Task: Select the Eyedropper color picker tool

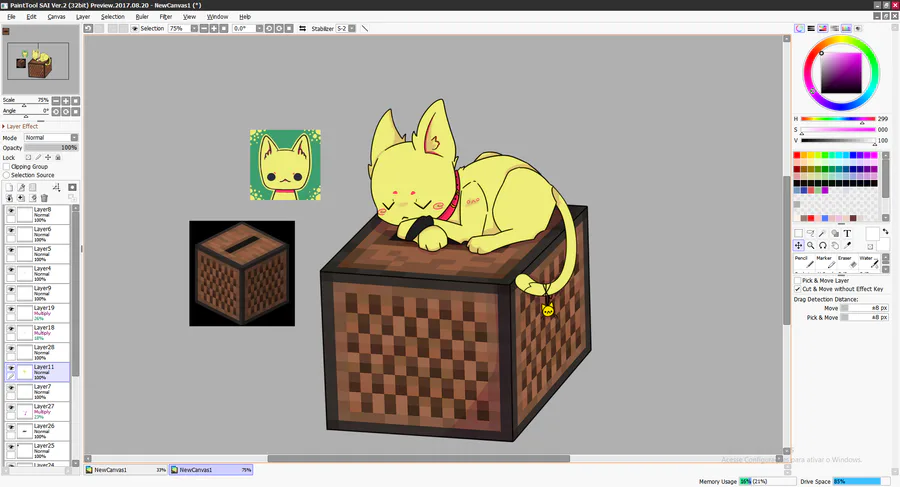Action: [x=847, y=245]
